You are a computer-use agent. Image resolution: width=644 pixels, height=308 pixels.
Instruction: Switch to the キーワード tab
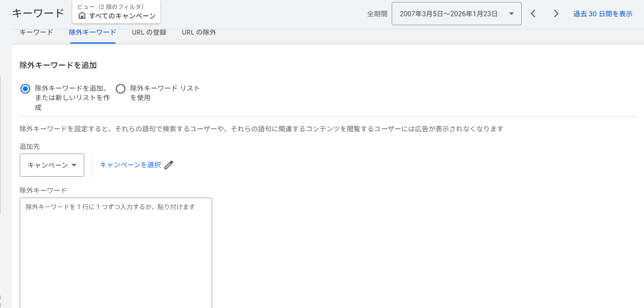pos(36,33)
